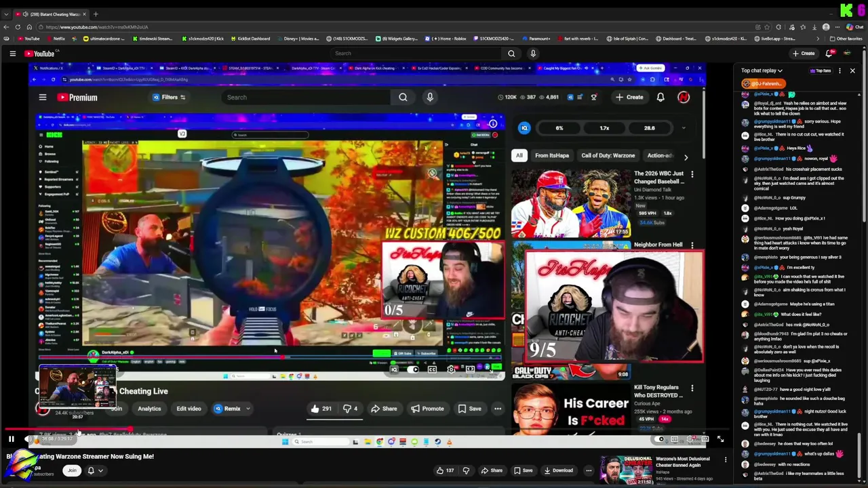Click chat message "@Adamsgotgame LOL"
868x488 pixels.
[776, 208]
